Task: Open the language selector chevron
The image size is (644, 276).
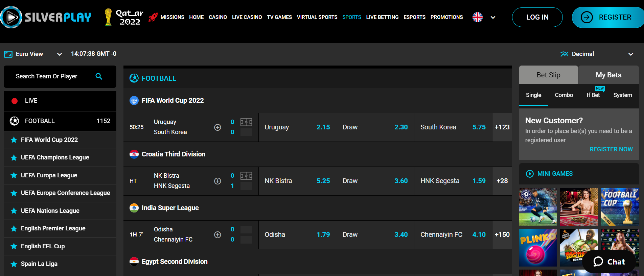Action: (x=493, y=18)
